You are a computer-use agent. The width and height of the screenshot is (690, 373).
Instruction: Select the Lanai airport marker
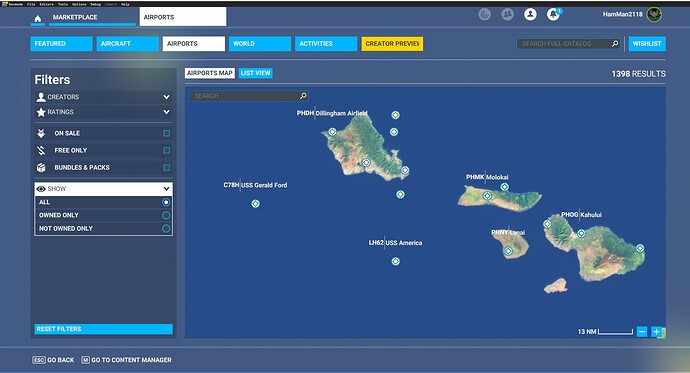tap(508, 251)
